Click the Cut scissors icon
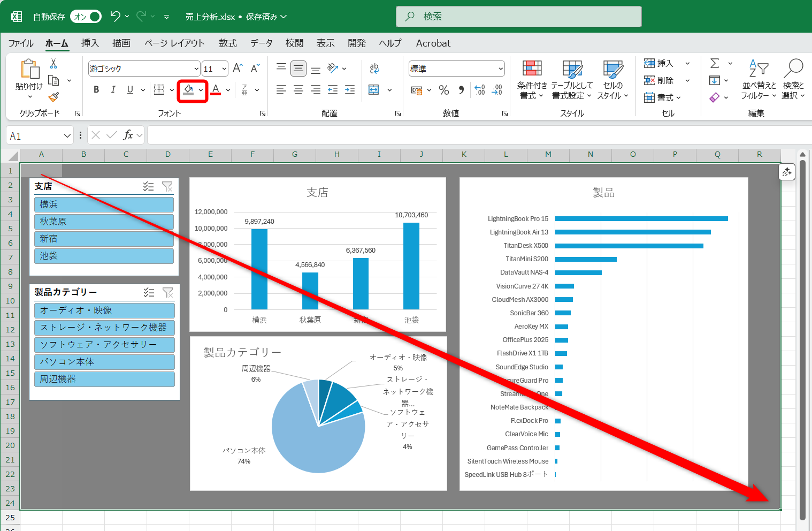This screenshot has height=531, width=812. click(x=53, y=64)
